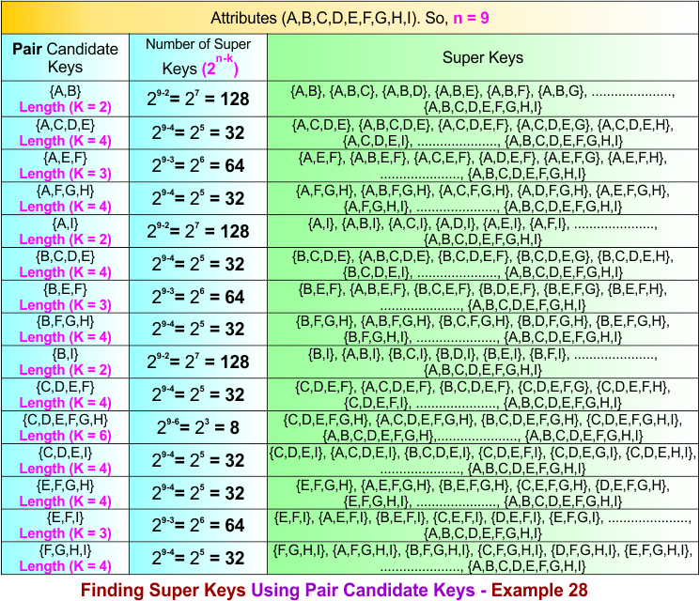Click the super keys list starting {B,I}, {A,B,I}

pos(483,362)
